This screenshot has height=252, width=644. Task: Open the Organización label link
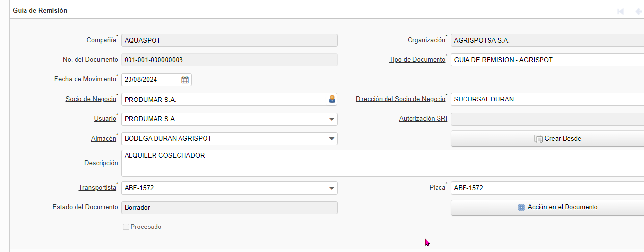pyautogui.click(x=426, y=40)
